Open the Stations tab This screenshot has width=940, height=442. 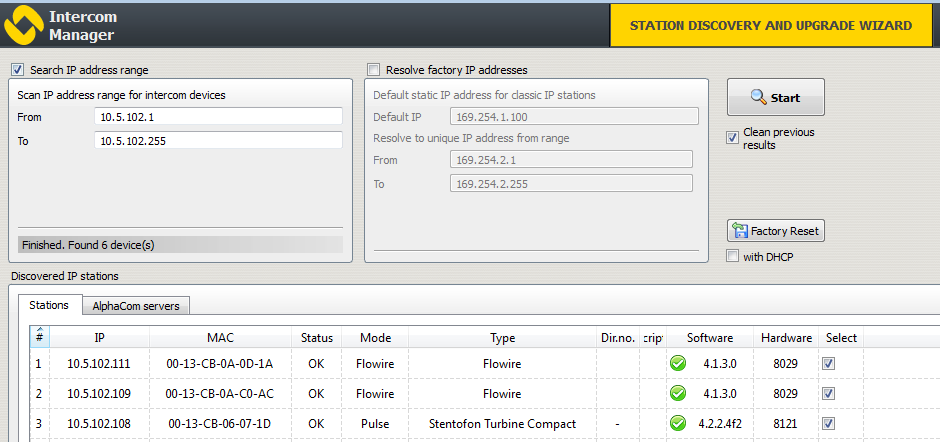[49, 305]
